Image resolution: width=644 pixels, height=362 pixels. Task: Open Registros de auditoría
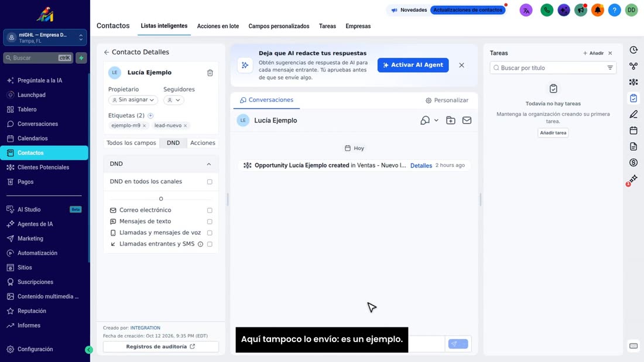(160, 347)
